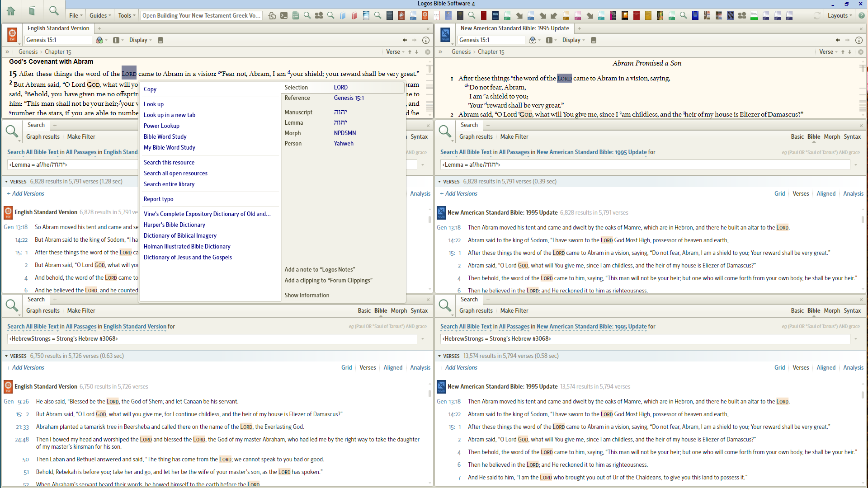Open the Guides dropdown menu
The width and height of the screenshot is (868, 488).
pyautogui.click(x=100, y=15)
